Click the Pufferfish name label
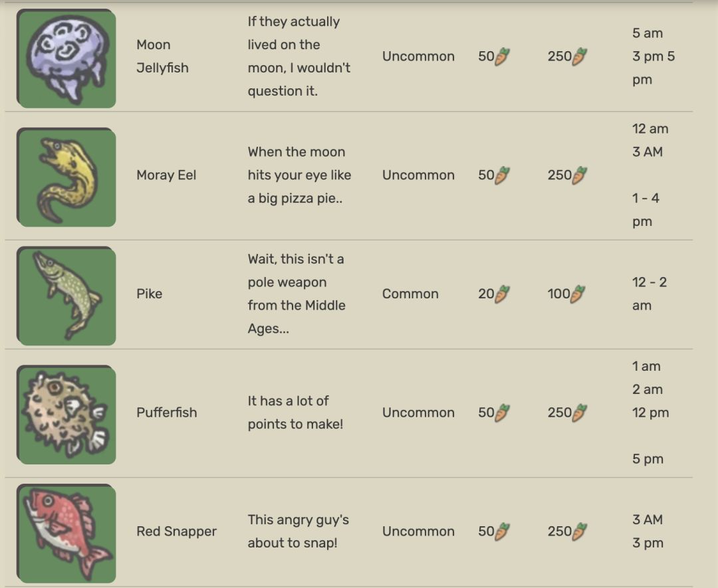718x588 pixels. click(x=167, y=413)
